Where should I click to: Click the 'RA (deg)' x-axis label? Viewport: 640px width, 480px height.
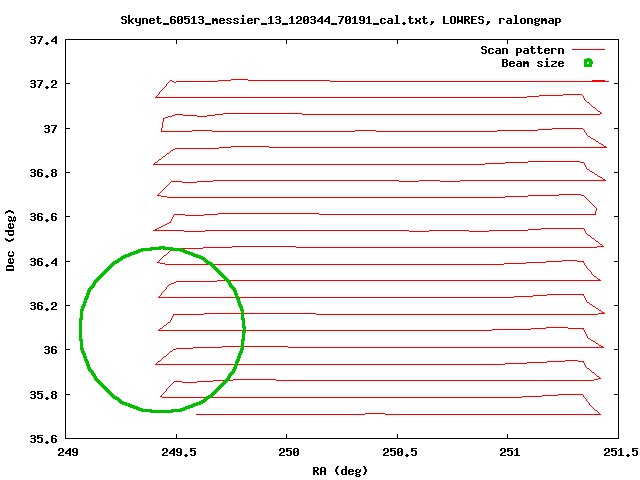point(340,471)
